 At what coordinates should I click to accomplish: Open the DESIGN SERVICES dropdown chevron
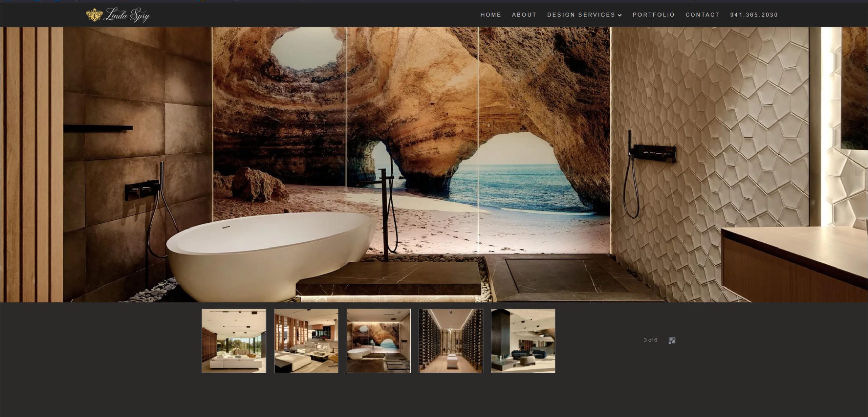[620, 15]
